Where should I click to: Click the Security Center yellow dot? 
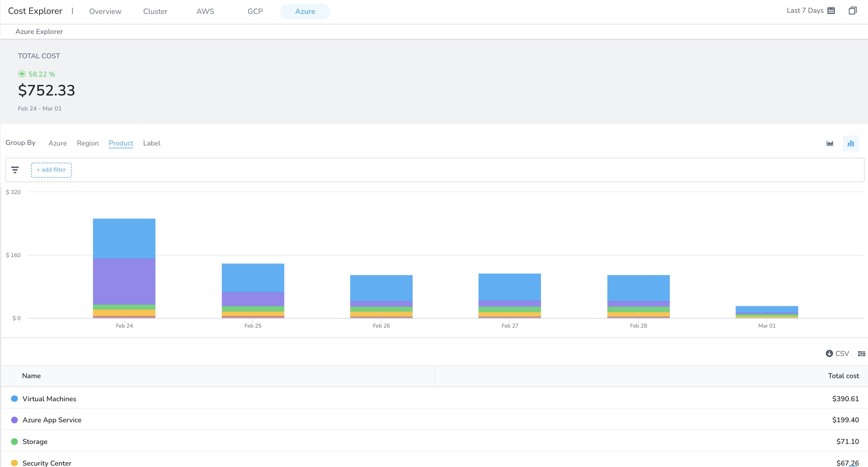[x=14, y=463]
